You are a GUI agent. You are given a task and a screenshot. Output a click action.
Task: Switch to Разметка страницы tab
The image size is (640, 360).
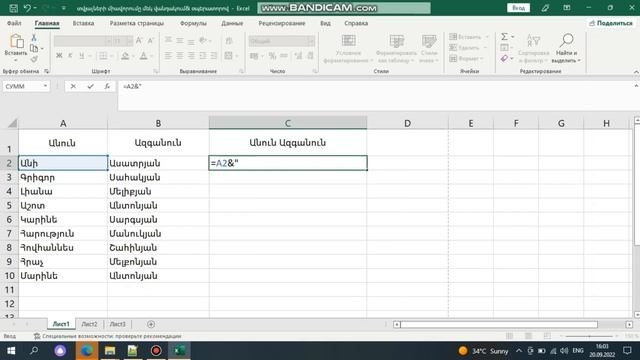(x=137, y=23)
